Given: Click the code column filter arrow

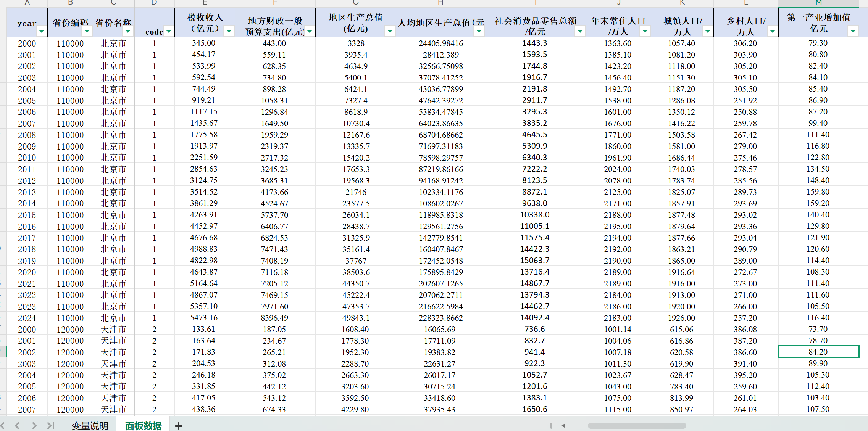Looking at the screenshot, I should [168, 31].
